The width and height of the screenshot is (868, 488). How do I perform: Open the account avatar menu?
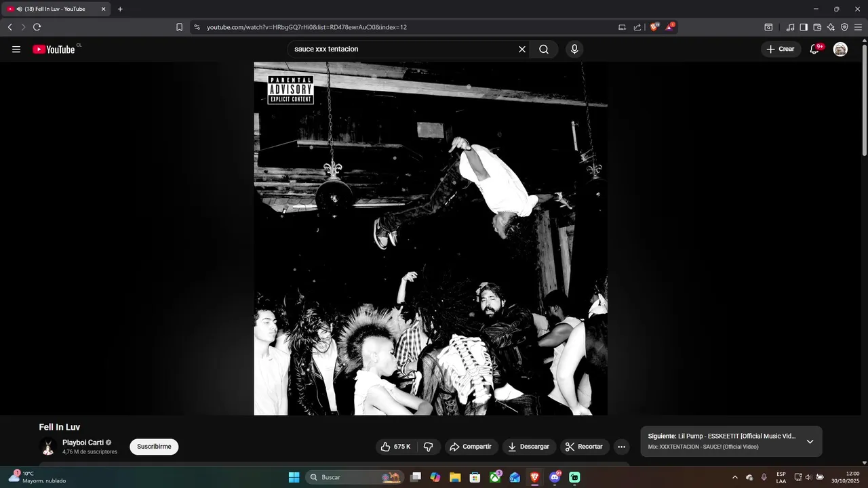[840, 49]
